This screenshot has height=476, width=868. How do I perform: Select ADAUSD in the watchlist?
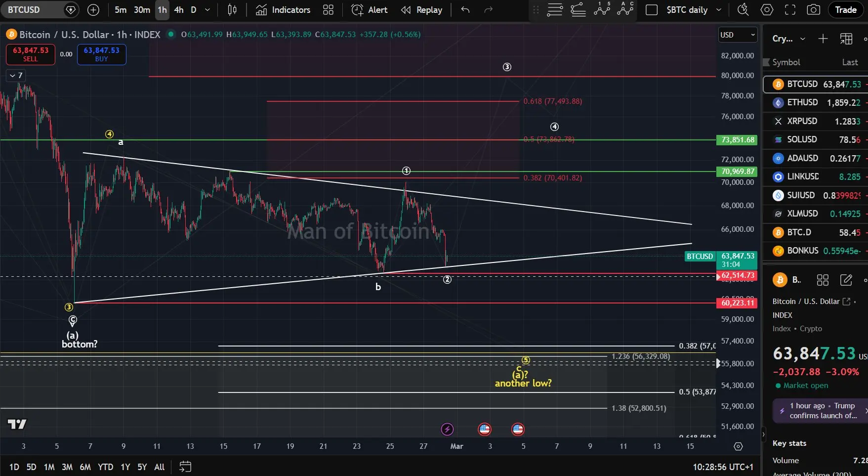816,158
